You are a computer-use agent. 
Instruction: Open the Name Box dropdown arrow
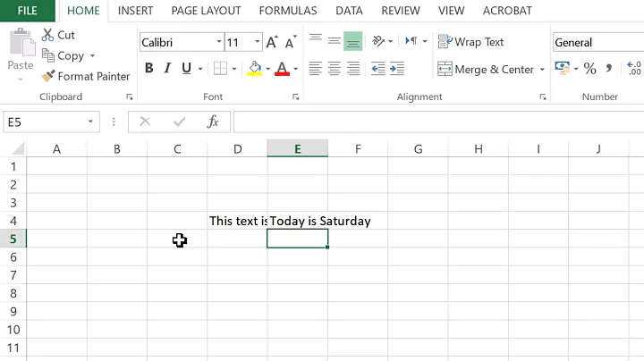[90, 122]
